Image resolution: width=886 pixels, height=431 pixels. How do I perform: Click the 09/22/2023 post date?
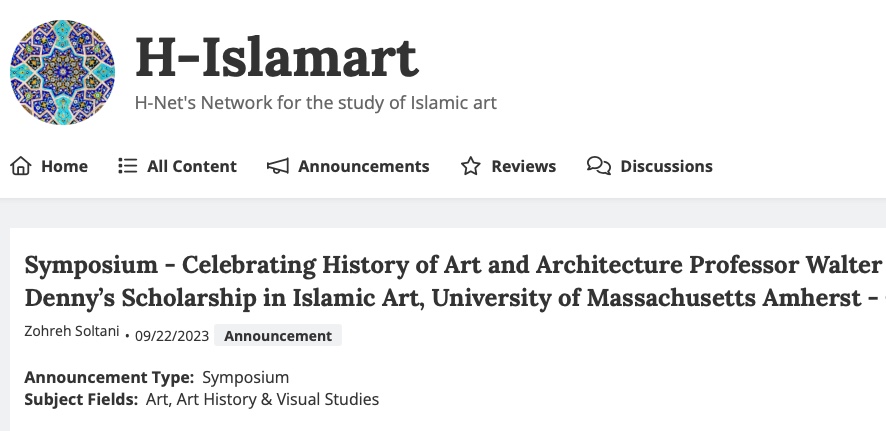(172, 336)
